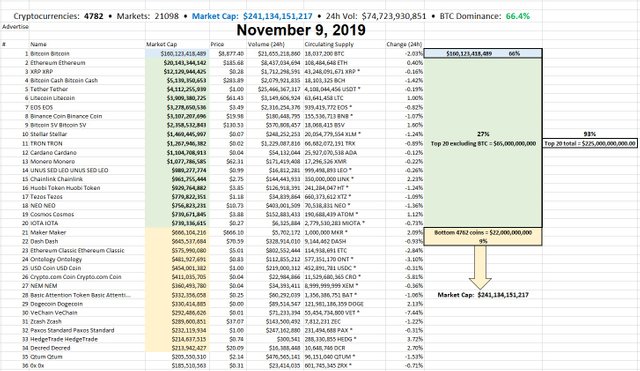Select the Name column header
Screen dimensions: 640x371
(38, 44)
